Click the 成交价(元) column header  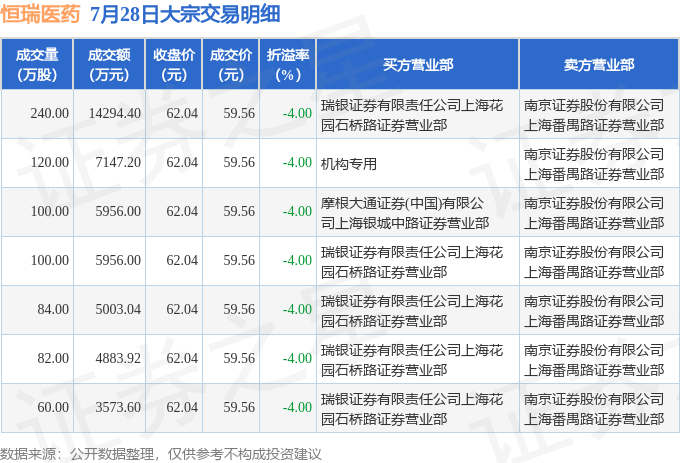click(231, 65)
